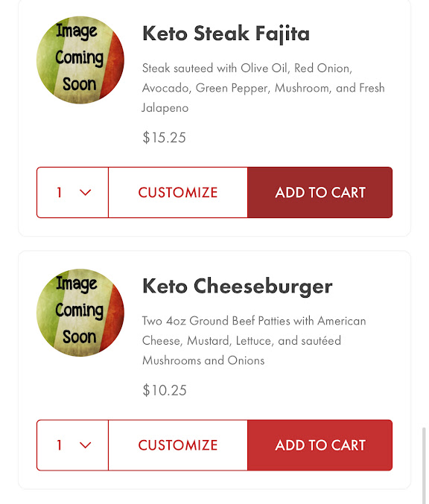
Task: Open the Keto Cheeseburger placeholder image
Action: click(x=80, y=313)
